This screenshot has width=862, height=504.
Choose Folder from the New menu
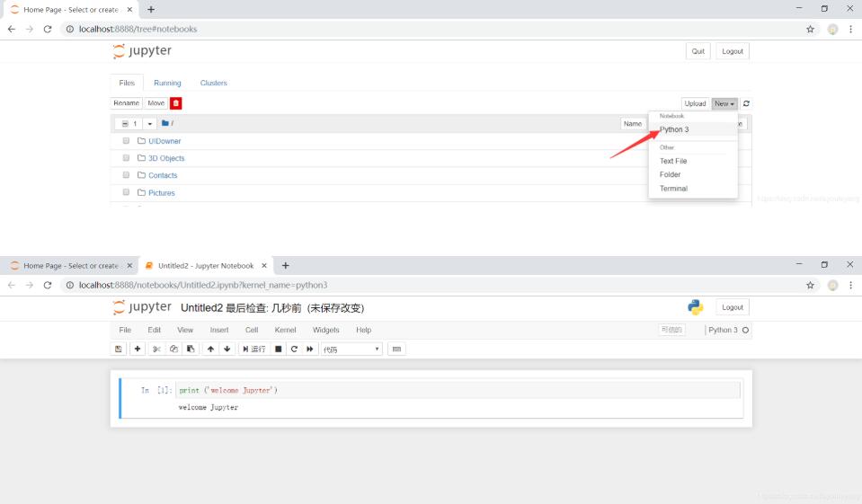point(671,174)
